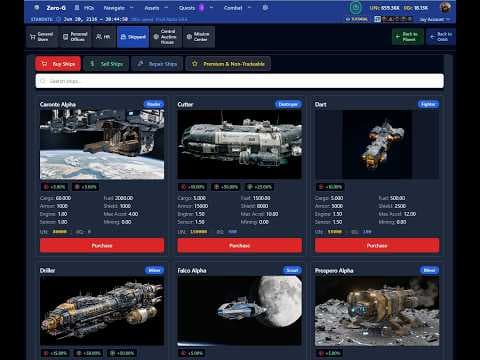Screen dimensions: 480x360
Task: Expand the My Account dropdown
Action: click(x=435, y=19)
